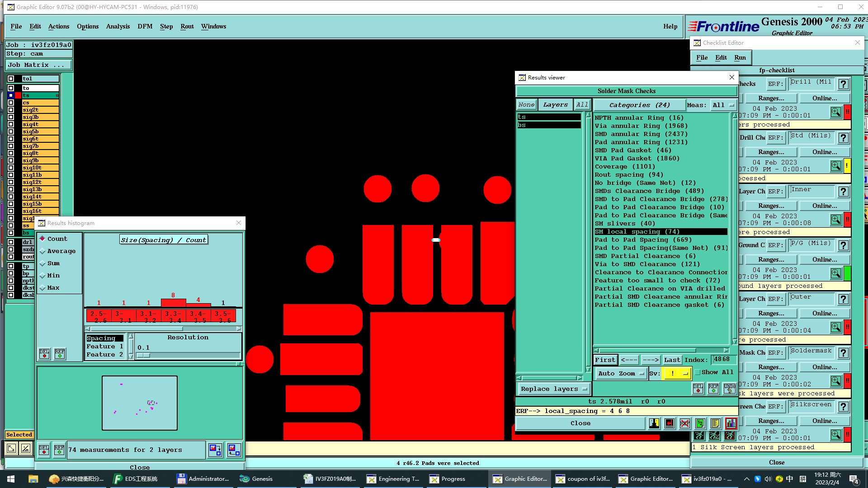Click the diagonal arrow selection icon under Selected
Viewport: 868px width, 488px height.
coord(11,448)
